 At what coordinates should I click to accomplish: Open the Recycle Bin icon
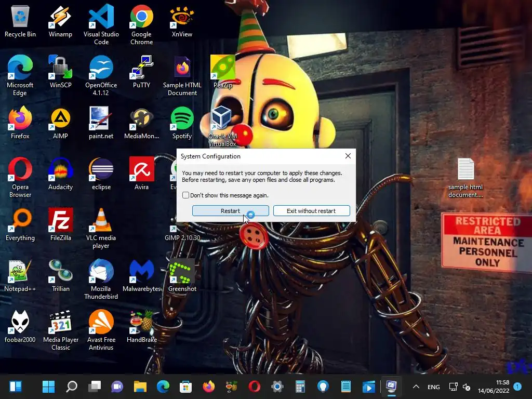tap(20, 21)
